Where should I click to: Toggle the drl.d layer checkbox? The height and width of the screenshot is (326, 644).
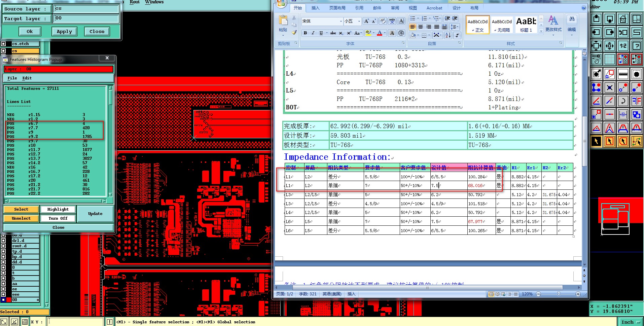coord(3,241)
